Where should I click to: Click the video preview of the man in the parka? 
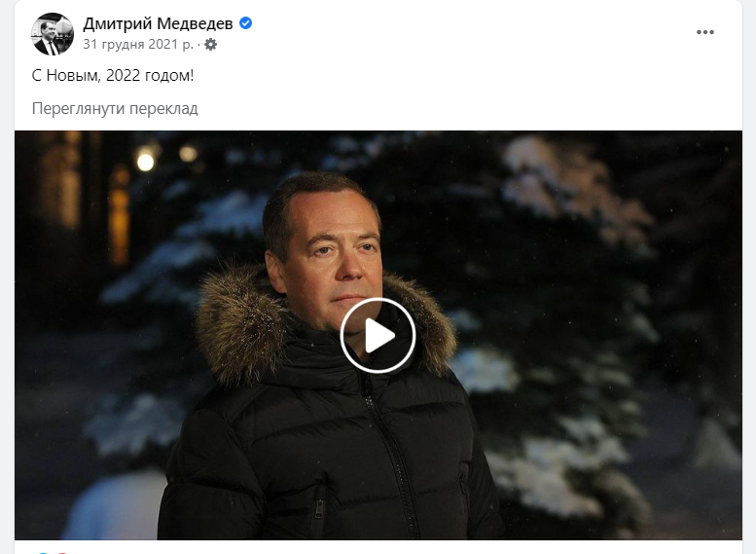378,335
